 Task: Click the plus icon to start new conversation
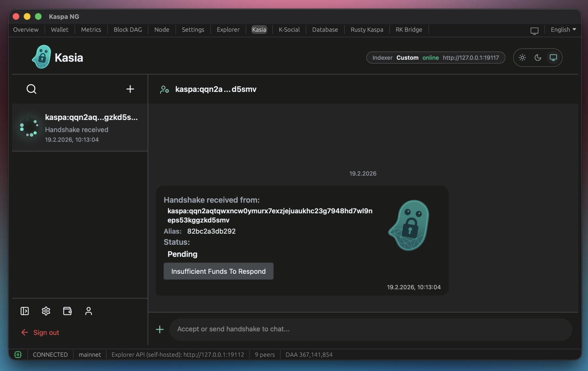130,89
